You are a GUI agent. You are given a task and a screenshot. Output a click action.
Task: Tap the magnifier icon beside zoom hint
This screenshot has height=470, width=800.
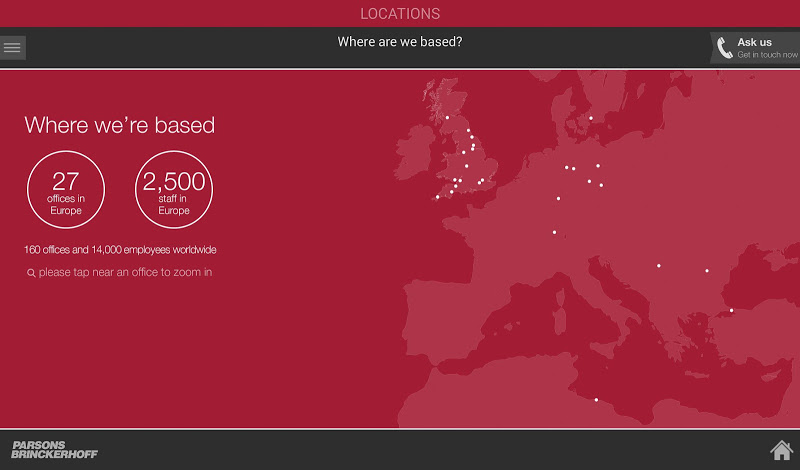(31, 273)
